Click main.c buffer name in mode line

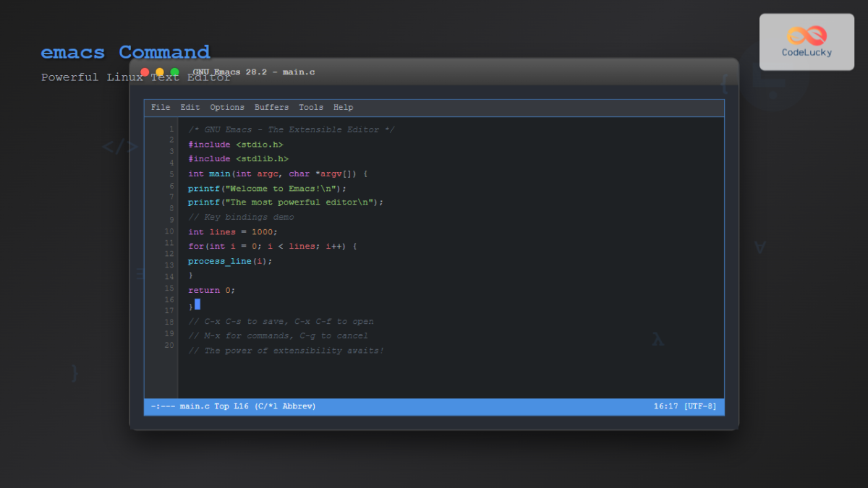click(194, 406)
